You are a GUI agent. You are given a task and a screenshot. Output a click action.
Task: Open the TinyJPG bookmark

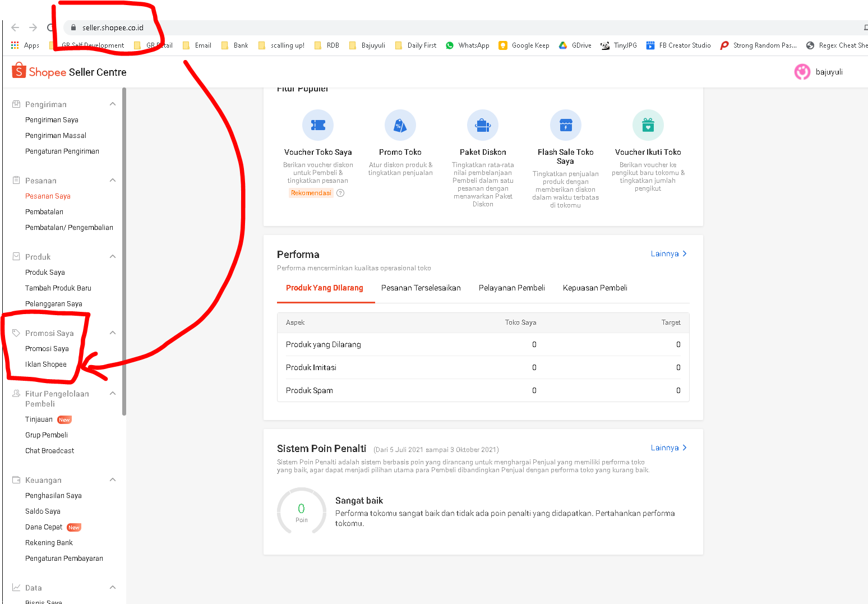(619, 45)
